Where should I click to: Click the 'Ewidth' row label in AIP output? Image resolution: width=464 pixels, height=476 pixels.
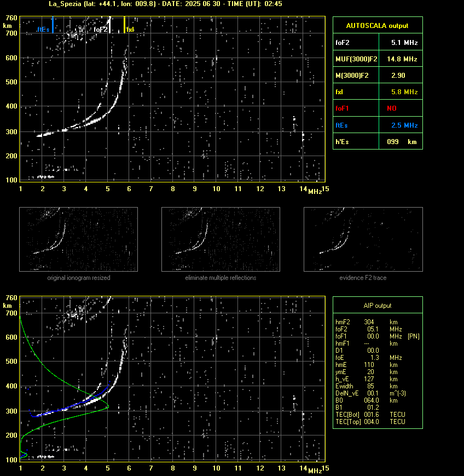tap(344, 386)
